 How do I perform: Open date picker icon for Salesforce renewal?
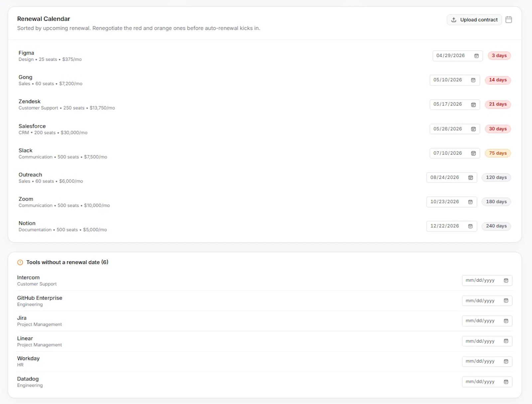pyautogui.click(x=473, y=129)
